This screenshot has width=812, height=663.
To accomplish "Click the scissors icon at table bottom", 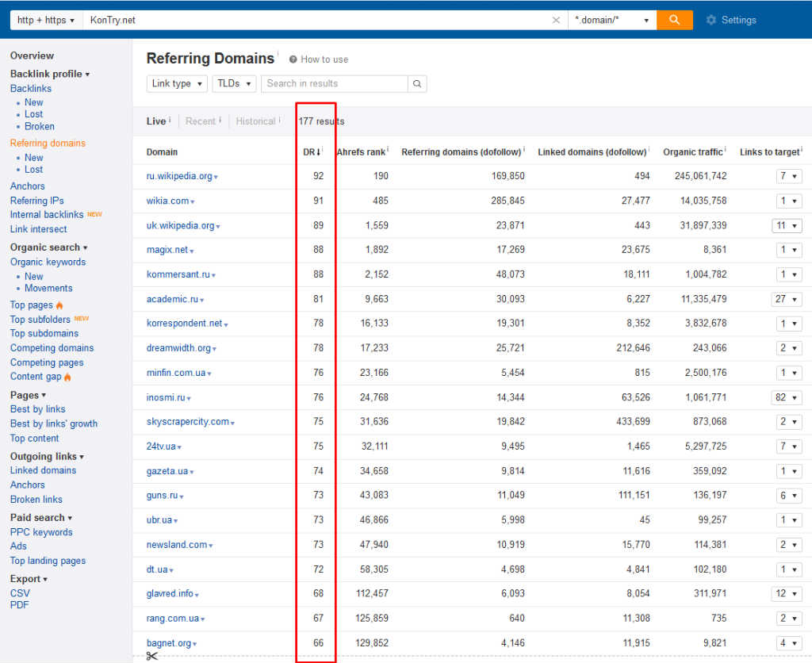I will pyautogui.click(x=152, y=655).
